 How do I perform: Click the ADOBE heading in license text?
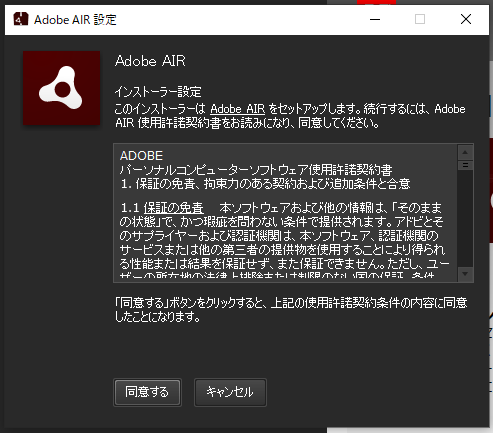point(141,156)
